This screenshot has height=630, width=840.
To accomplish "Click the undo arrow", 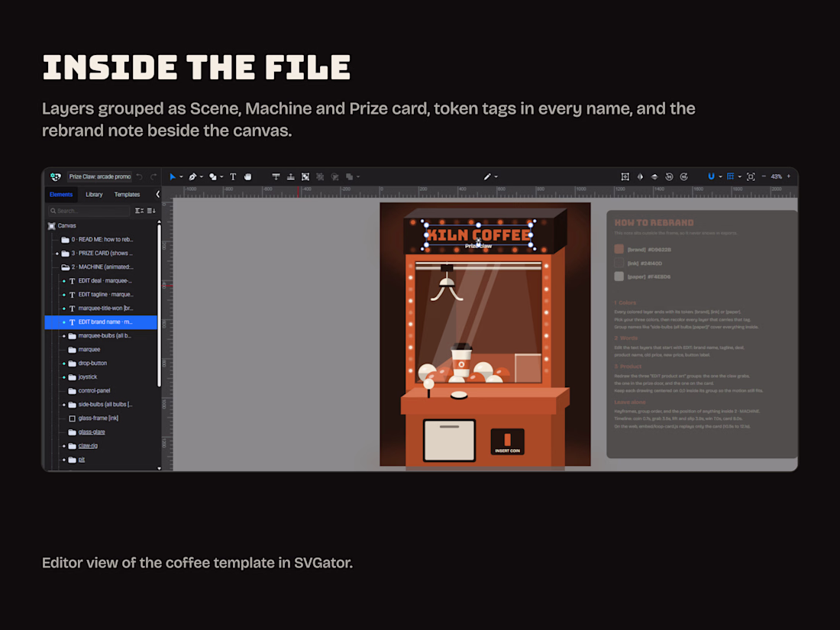I will (139, 177).
